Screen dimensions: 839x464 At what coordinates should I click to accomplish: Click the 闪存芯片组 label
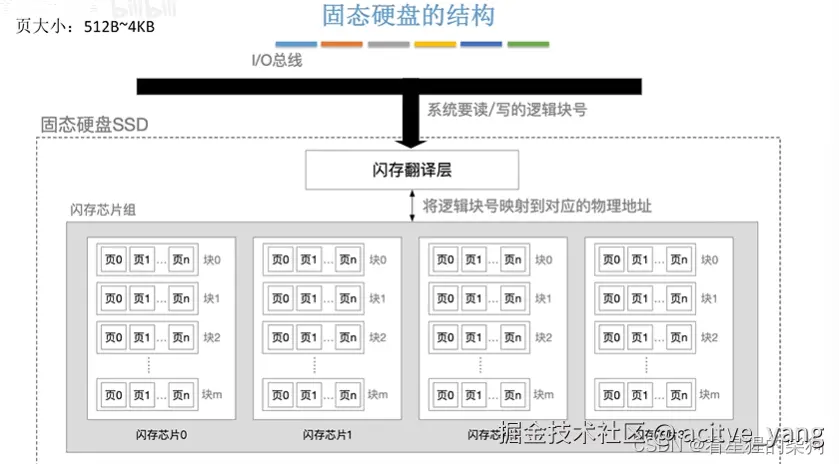tap(103, 210)
